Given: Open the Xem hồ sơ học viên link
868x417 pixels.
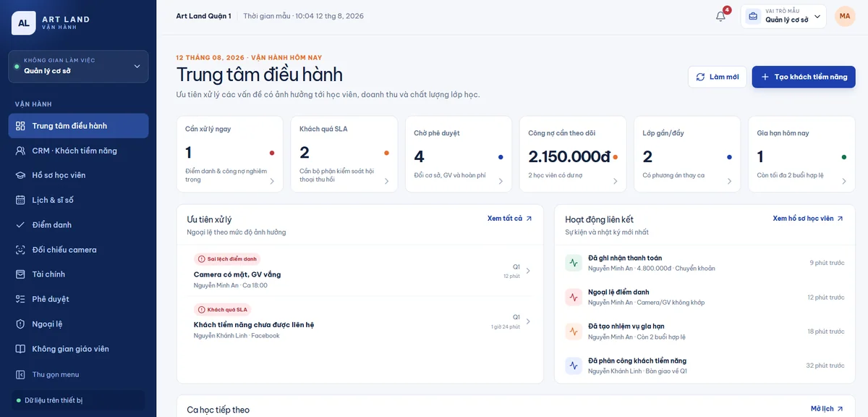Looking at the screenshot, I should coord(808,219).
